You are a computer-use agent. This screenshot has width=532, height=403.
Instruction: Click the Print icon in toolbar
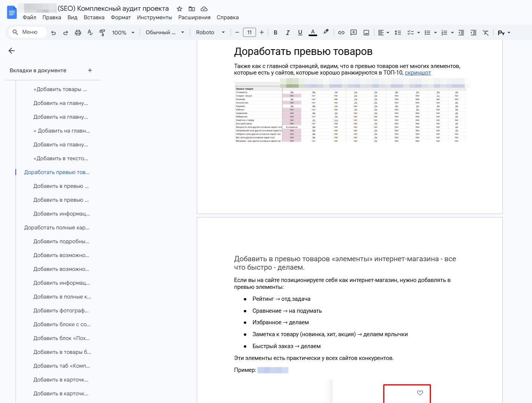(78, 33)
